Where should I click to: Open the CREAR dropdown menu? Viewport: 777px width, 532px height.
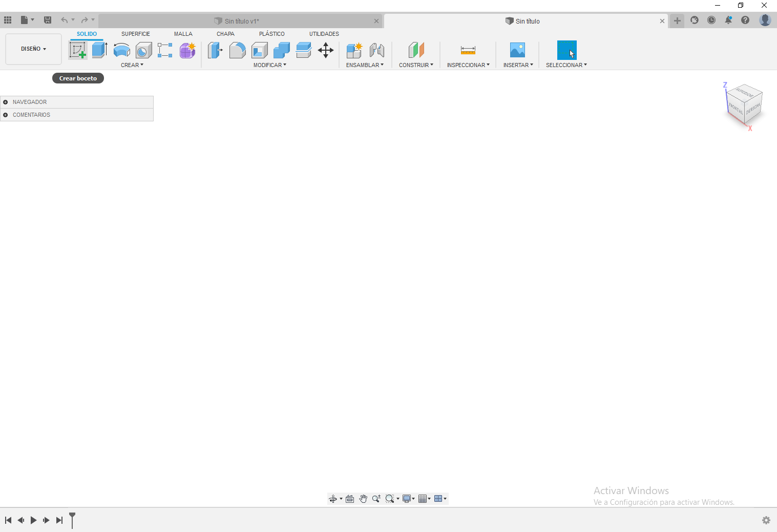(x=132, y=65)
